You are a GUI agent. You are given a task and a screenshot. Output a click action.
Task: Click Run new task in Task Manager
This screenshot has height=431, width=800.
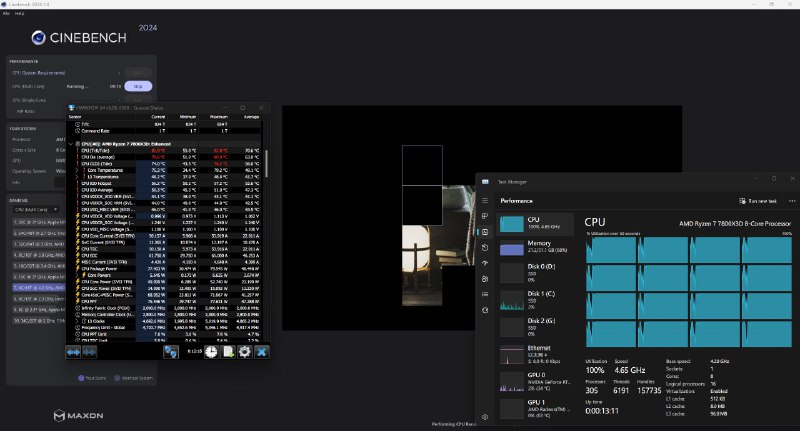tap(758, 201)
